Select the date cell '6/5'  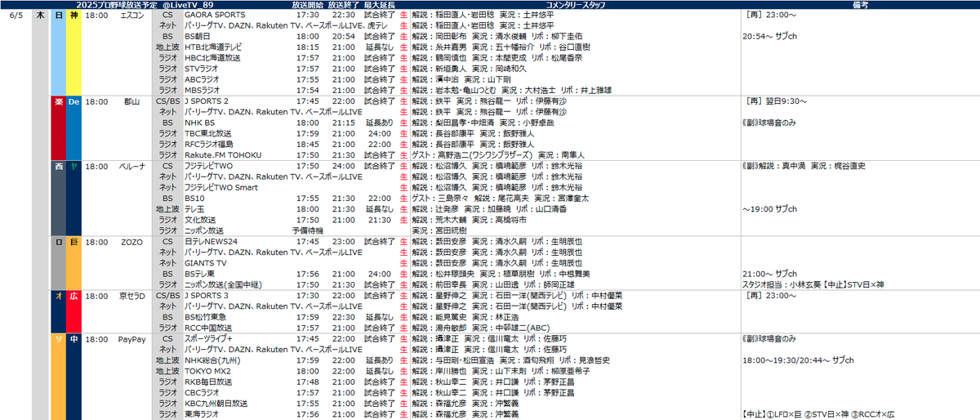[16, 15]
